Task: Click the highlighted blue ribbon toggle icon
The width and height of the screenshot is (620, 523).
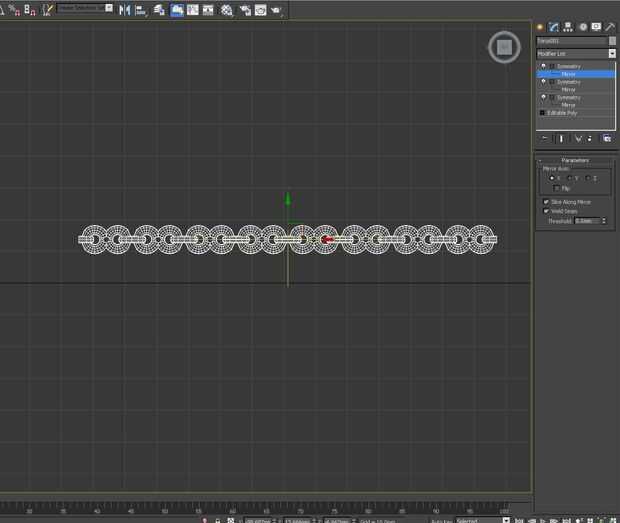Action: tap(177, 10)
